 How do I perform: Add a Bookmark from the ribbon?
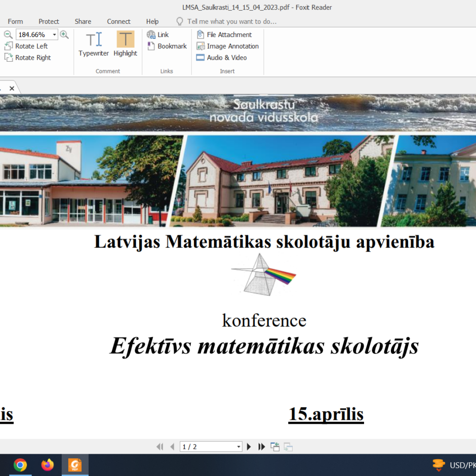click(167, 46)
